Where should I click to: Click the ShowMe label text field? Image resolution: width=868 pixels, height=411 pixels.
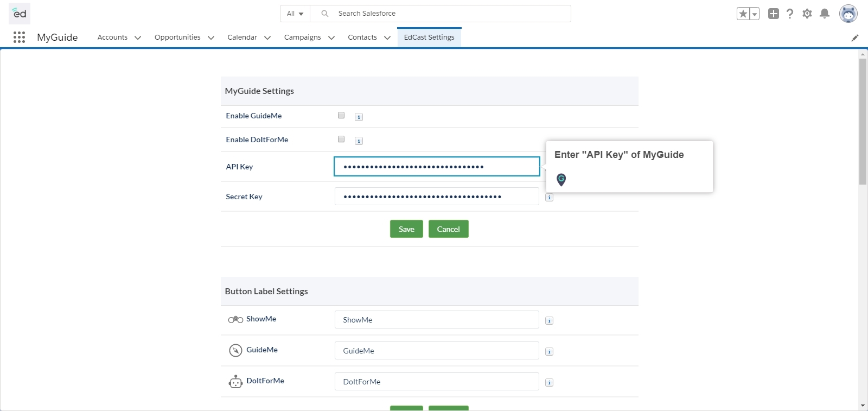(437, 320)
